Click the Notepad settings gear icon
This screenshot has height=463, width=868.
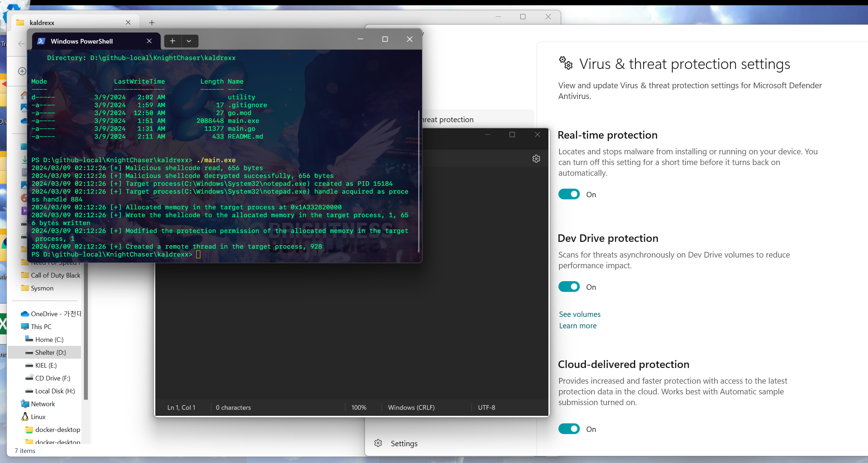(x=536, y=159)
